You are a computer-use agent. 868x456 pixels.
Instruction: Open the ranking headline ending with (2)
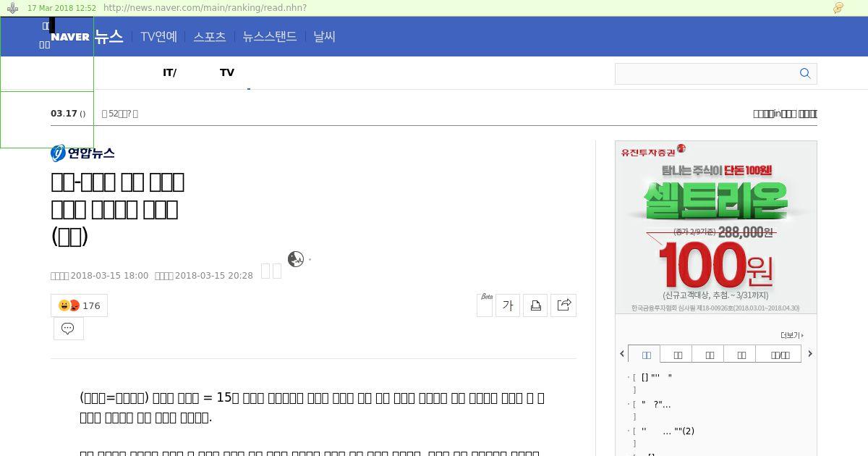click(668, 431)
